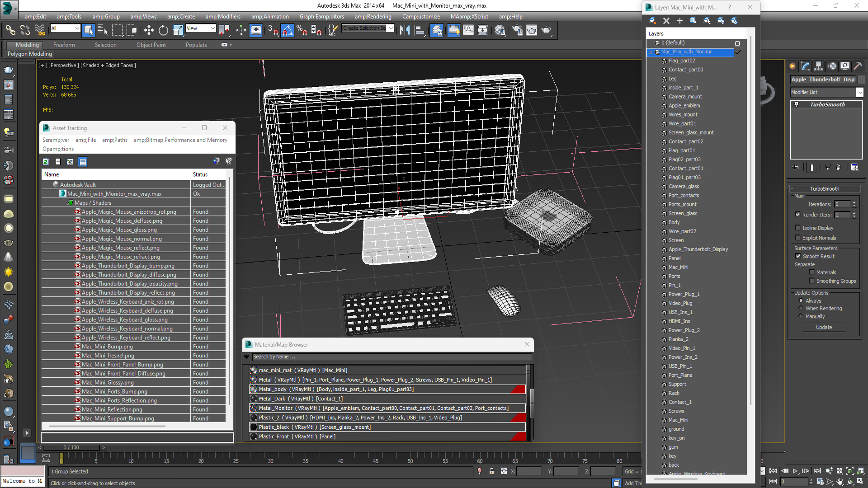Select When Rendering update option

[x=801, y=308]
